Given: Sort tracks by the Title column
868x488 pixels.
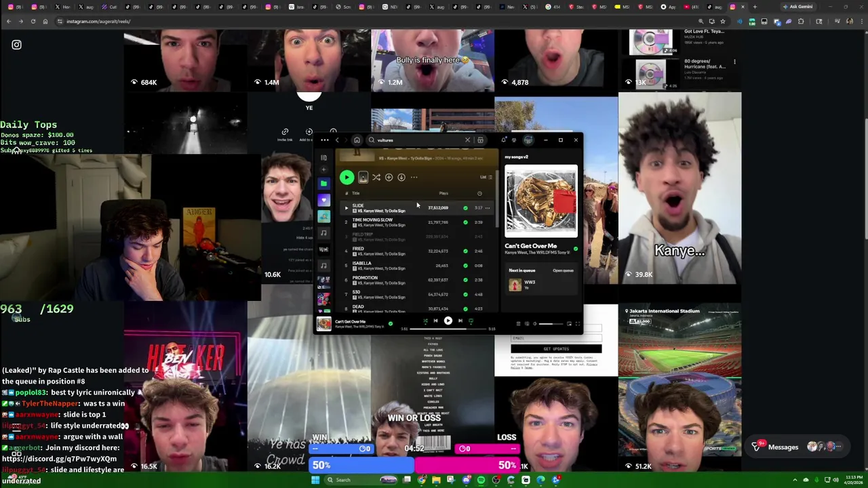Looking at the screenshot, I should pos(356,193).
